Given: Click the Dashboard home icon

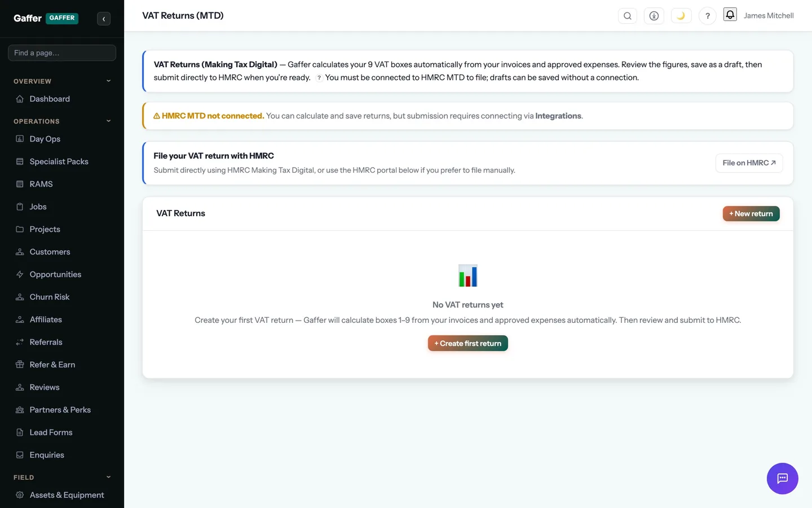Looking at the screenshot, I should (x=20, y=99).
